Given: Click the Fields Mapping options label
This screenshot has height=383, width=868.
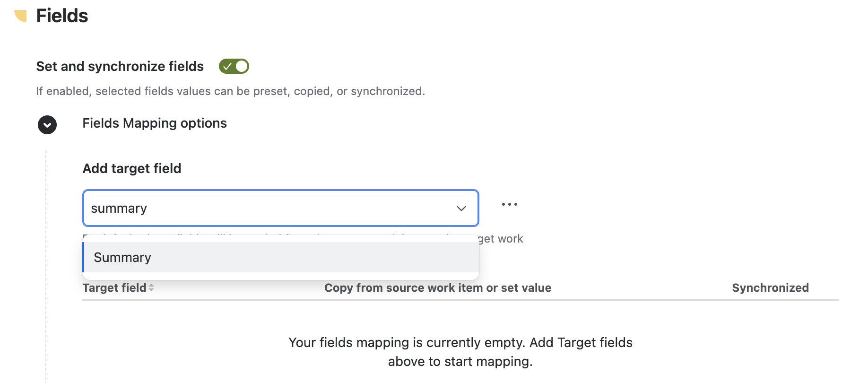Looking at the screenshot, I should coord(155,123).
